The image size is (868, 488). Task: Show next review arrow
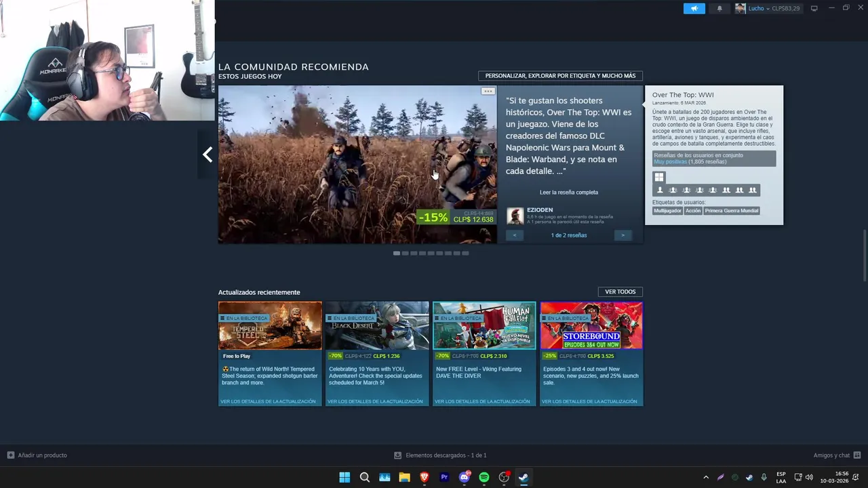623,235
